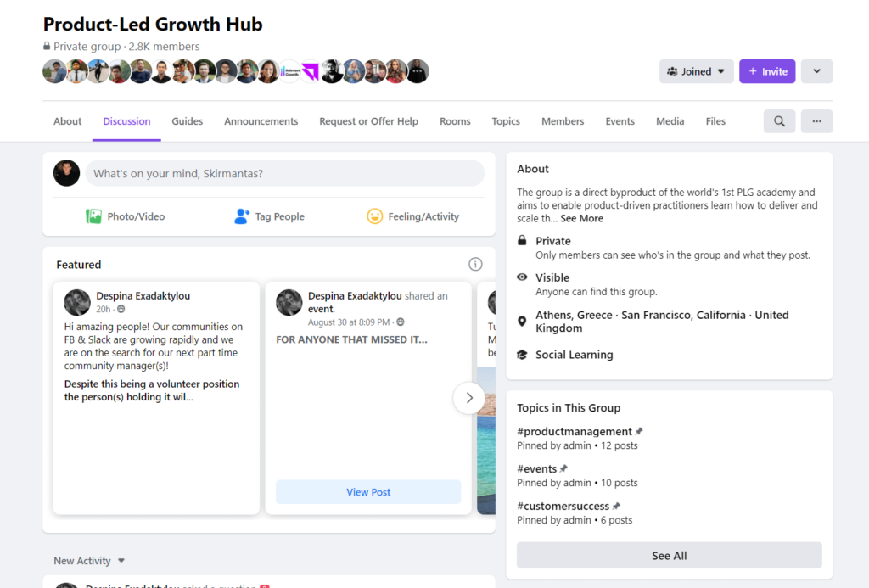The image size is (869, 588).
Task: Select the Discussion tab
Action: [126, 121]
